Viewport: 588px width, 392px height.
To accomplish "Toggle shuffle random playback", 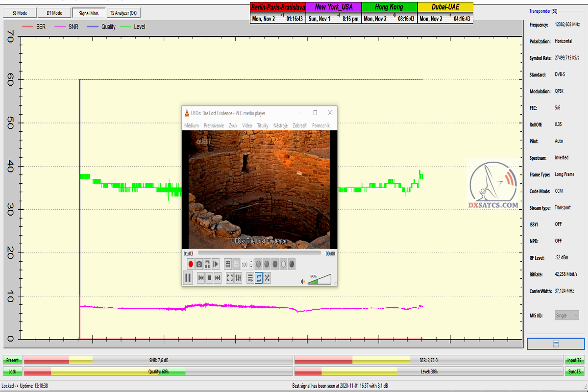I will pyautogui.click(x=267, y=278).
